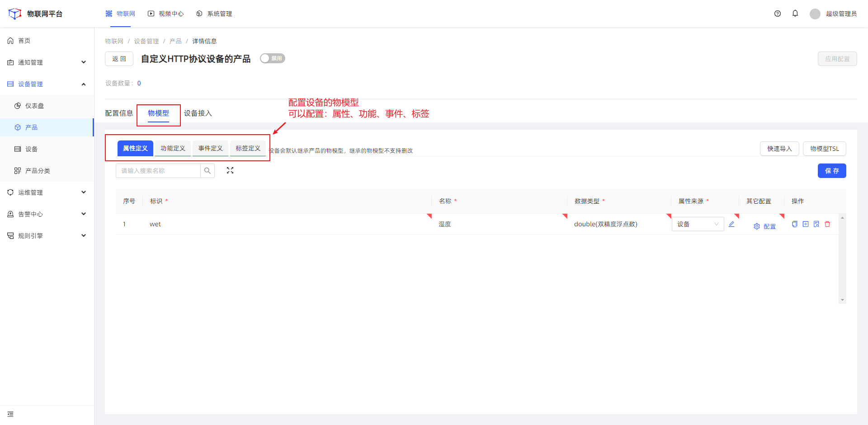Collapse 设备管理 sidebar group

[x=47, y=84]
